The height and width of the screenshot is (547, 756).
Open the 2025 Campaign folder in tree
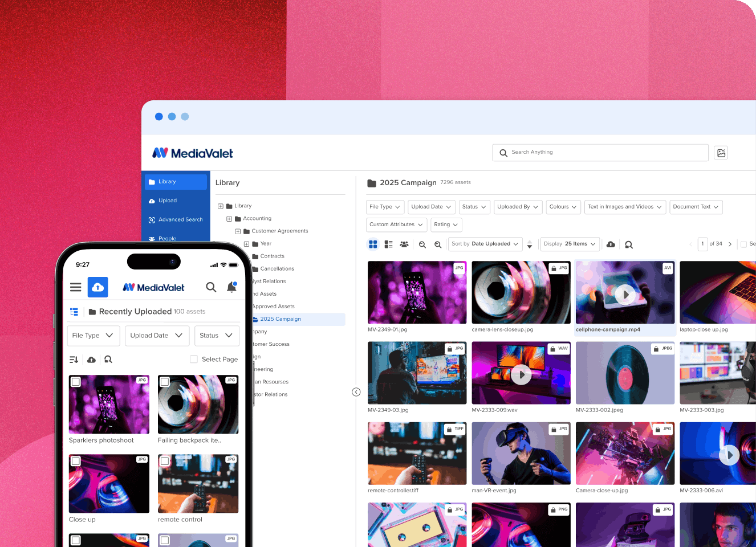click(x=281, y=319)
